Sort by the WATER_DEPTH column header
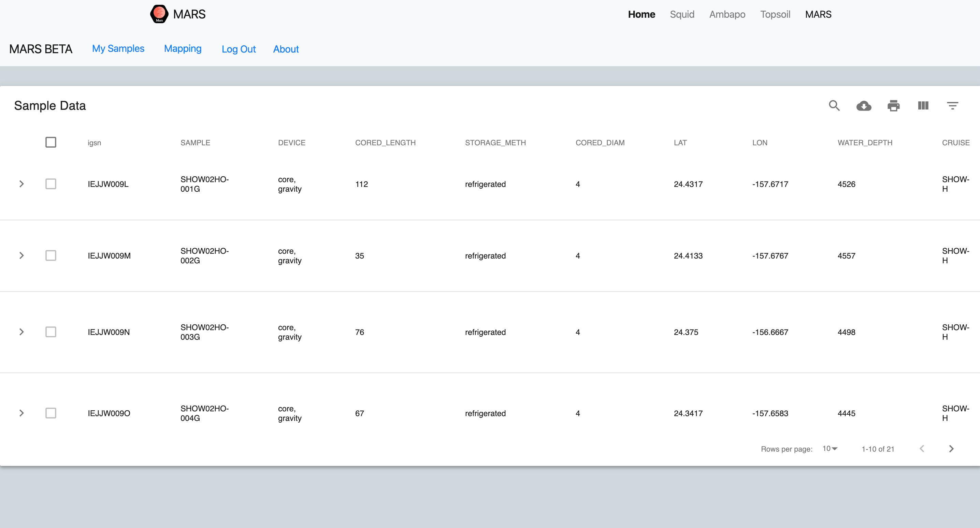This screenshot has width=980, height=528. pos(865,143)
